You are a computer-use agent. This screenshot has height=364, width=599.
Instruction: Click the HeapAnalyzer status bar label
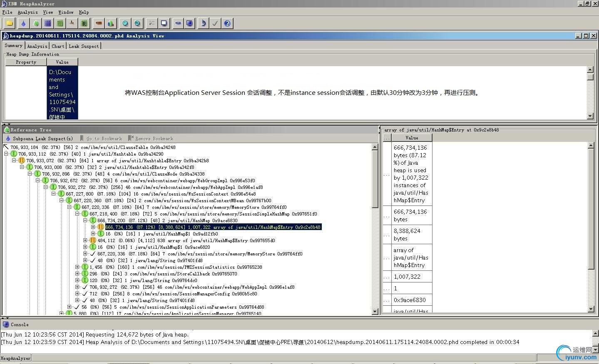click(15, 358)
